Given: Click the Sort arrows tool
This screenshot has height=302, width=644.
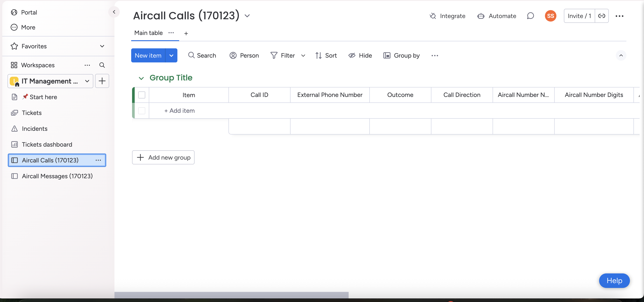Looking at the screenshot, I should click(318, 55).
